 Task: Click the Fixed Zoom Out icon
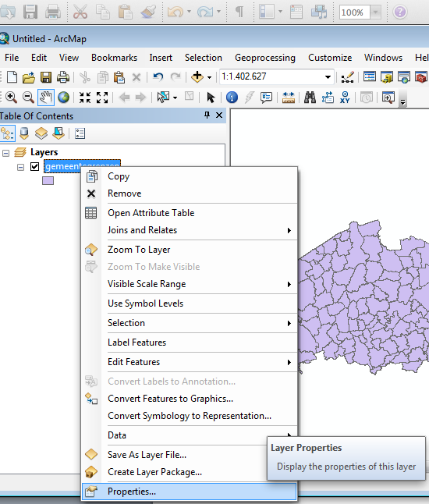pyautogui.click(x=102, y=98)
